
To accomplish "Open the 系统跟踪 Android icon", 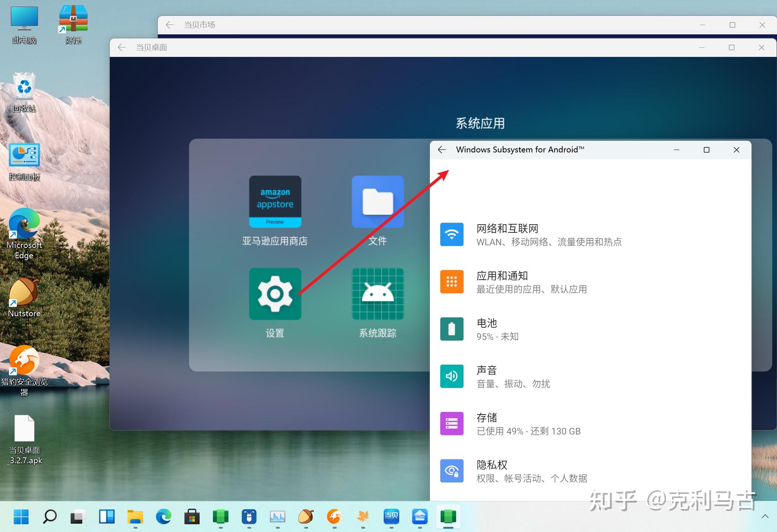I will coord(377,294).
